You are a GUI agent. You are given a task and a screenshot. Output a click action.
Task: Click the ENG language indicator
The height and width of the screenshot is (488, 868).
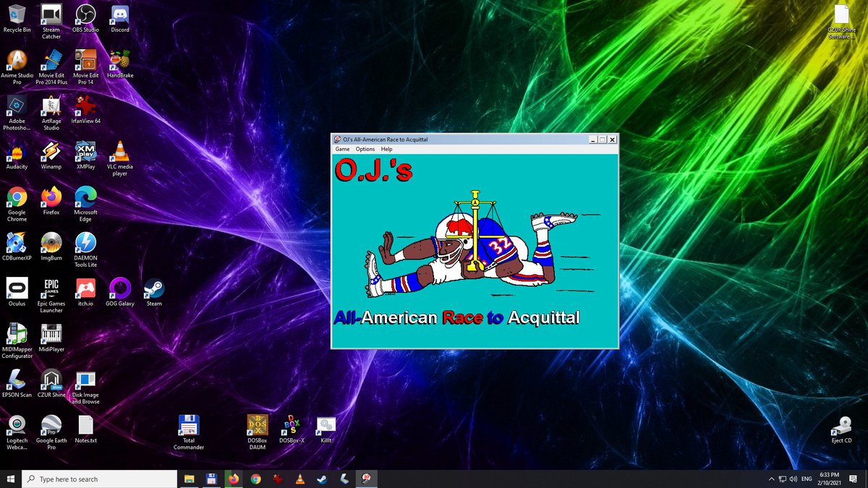point(807,479)
